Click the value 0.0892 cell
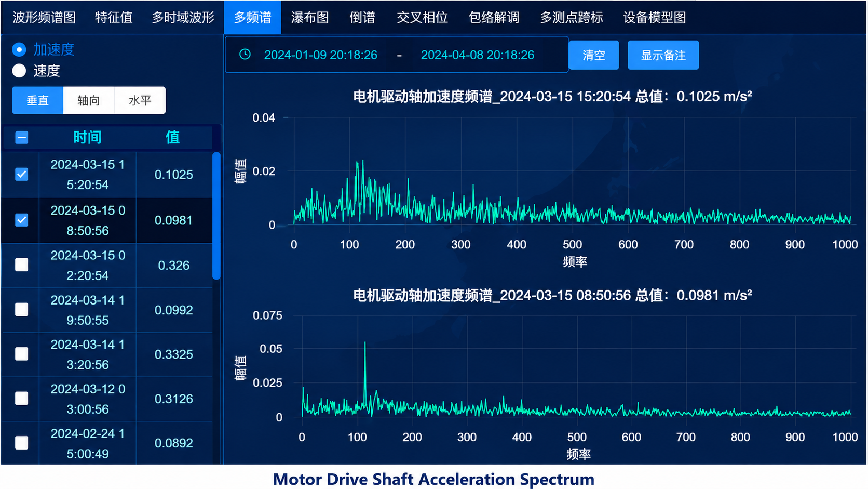Screen dimensions: 868x489 (174, 443)
